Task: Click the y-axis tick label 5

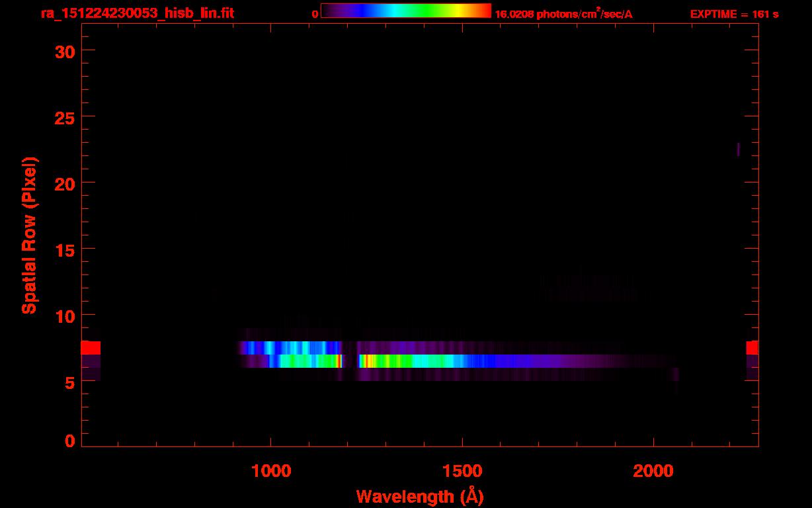Action: coord(71,382)
